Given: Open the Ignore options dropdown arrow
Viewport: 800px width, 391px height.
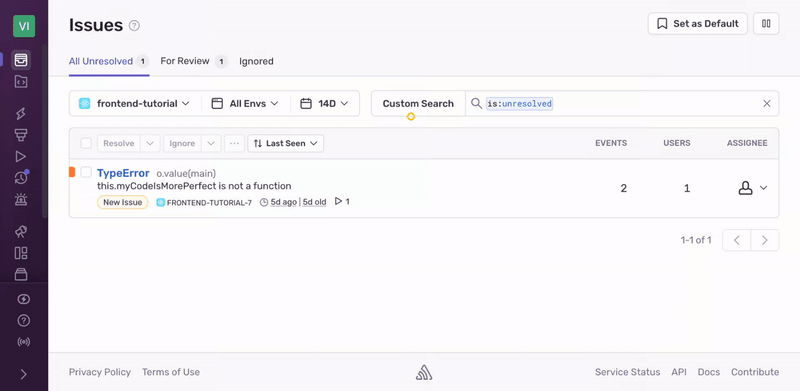Looking at the screenshot, I should (211, 143).
